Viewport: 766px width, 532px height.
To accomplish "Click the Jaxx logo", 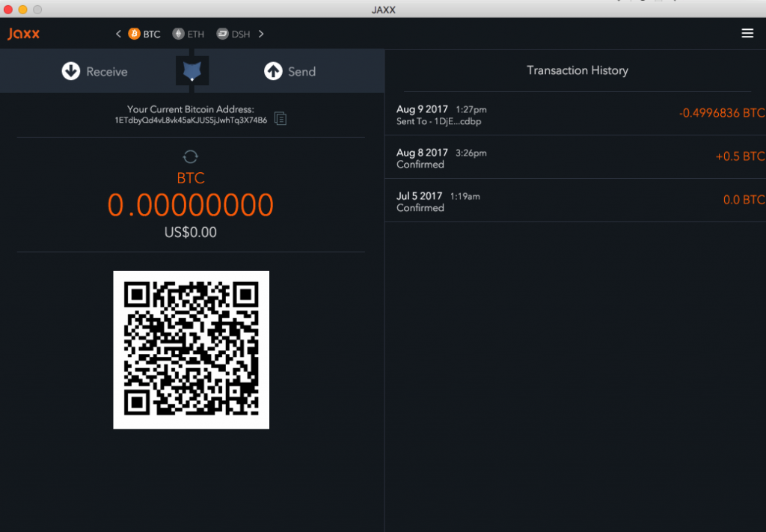I will coord(23,34).
